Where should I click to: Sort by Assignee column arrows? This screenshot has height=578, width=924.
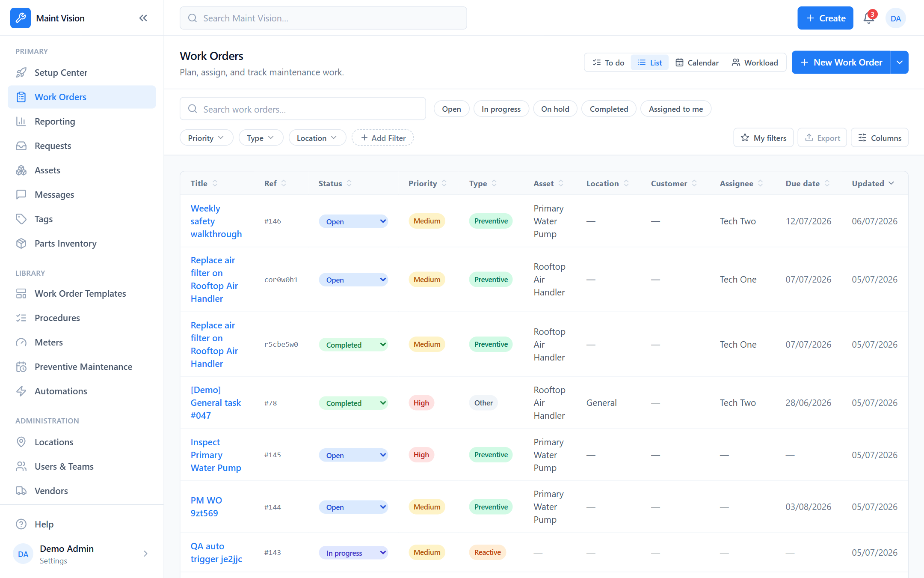760,183
